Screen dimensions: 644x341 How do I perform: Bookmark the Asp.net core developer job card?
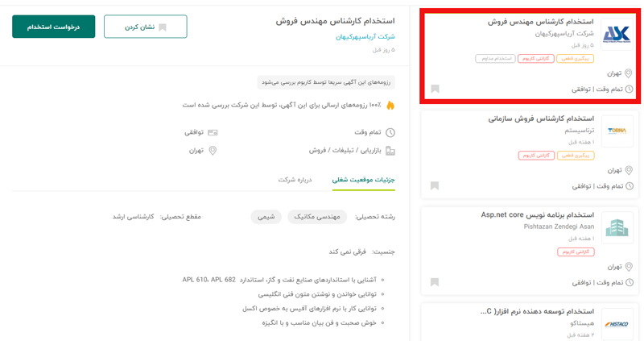pyautogui.click(x=435, y=282)
